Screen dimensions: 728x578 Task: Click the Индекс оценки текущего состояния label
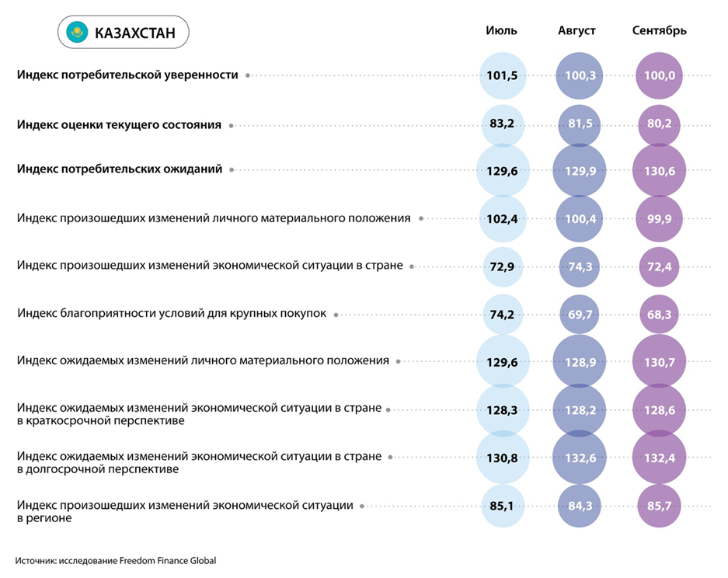119,124
